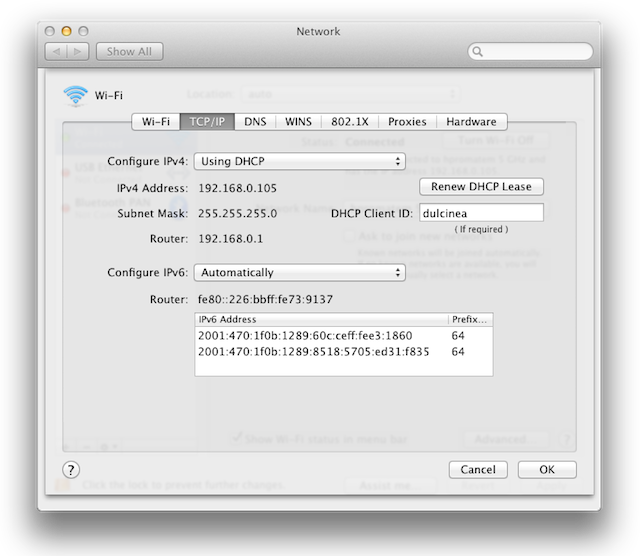This screenshot has width=640, height=556.
Task: Click the IPv6 Address column header
Action: [x=322, y=319]
